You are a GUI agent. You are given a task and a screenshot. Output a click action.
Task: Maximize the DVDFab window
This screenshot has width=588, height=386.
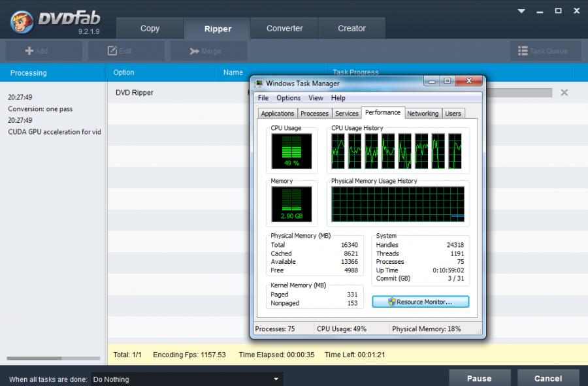[559, 11]
